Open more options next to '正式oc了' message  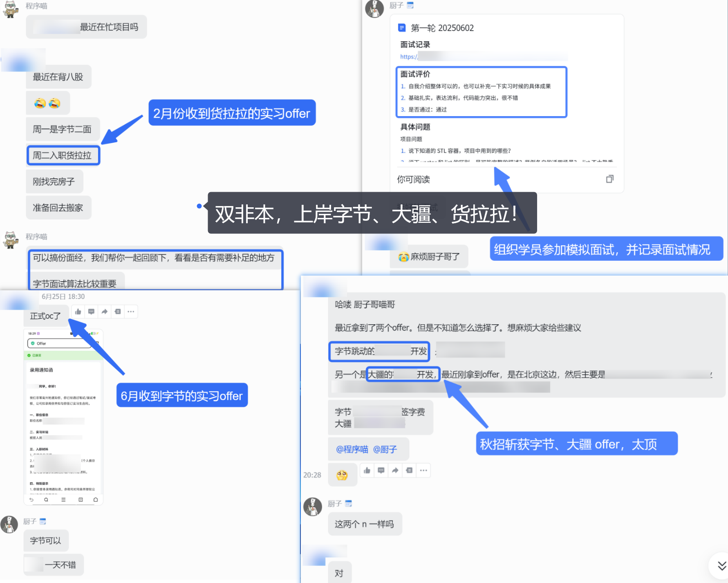pyautogui.click(x=131, y=312)
